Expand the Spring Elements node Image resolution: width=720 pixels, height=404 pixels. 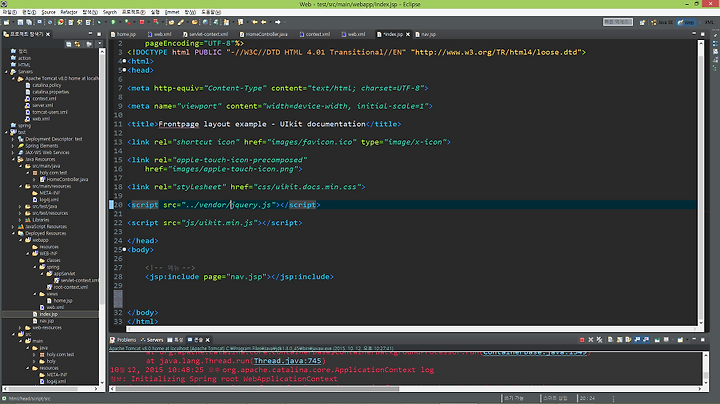[13, 146]
